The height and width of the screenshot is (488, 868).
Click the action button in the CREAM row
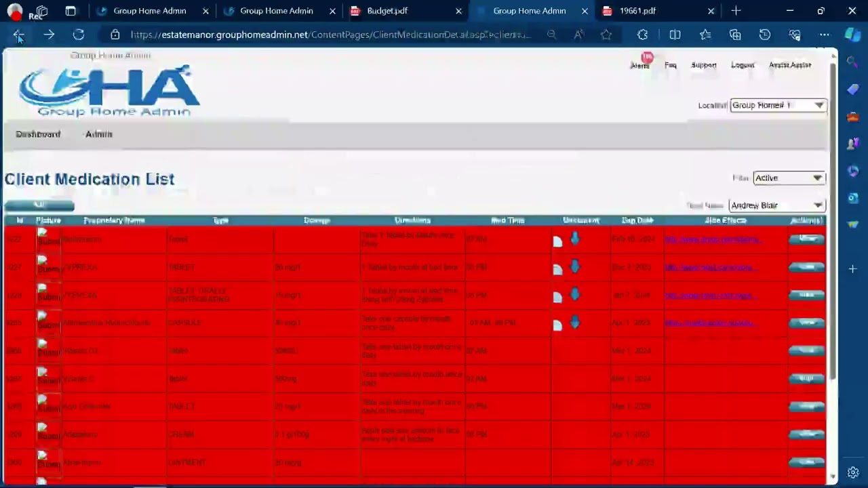click(806, 434)
